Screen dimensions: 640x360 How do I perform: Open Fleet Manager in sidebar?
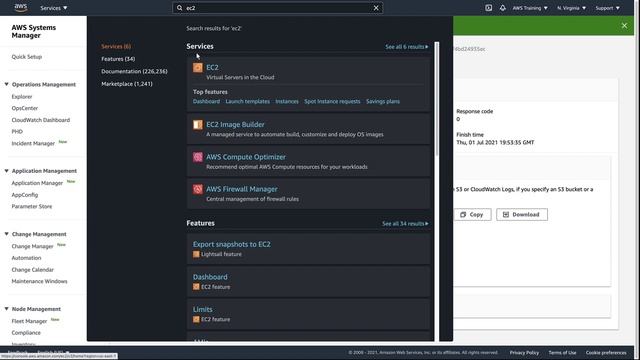click(x=29, y=321)
